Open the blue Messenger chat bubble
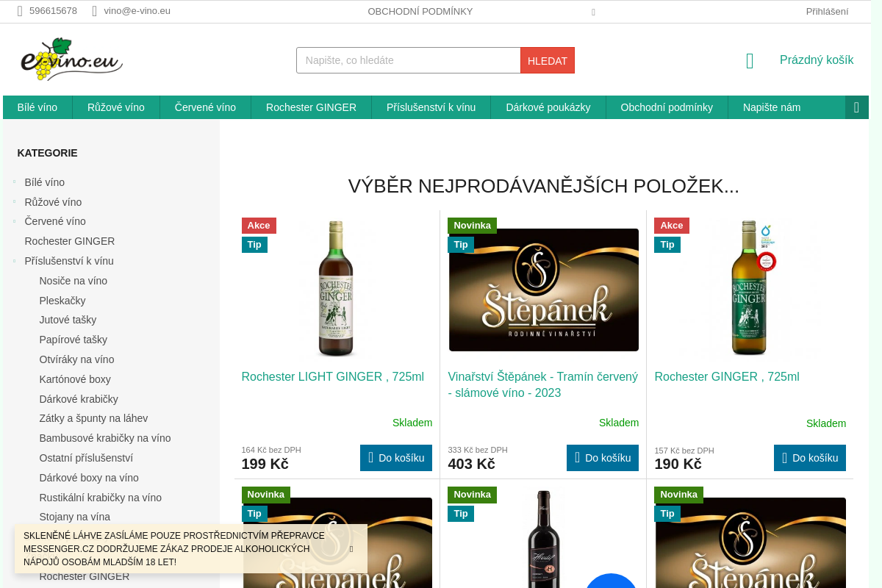 pyautogui.click(x=610, y=583)
